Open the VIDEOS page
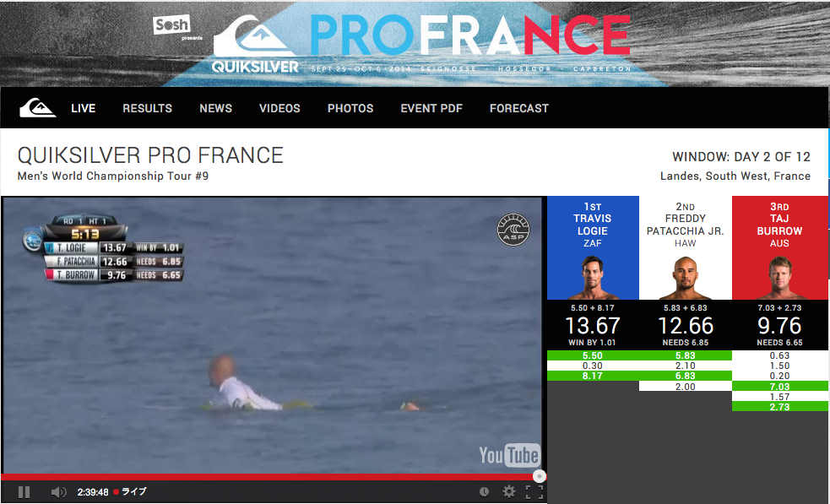 point(279,108)
